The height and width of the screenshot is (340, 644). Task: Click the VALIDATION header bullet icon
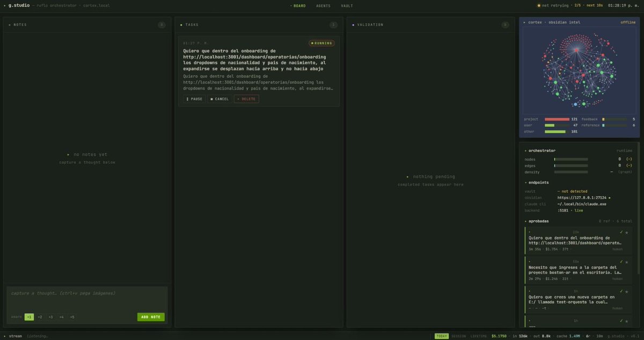tap(353, 25)
